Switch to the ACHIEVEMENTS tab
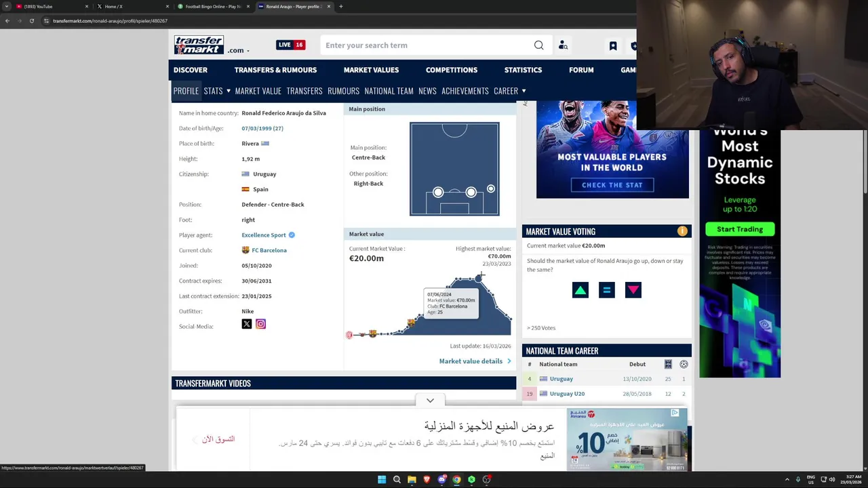This screenshot has width=868, height=488. pyautogui.click(x=465, y=91)
